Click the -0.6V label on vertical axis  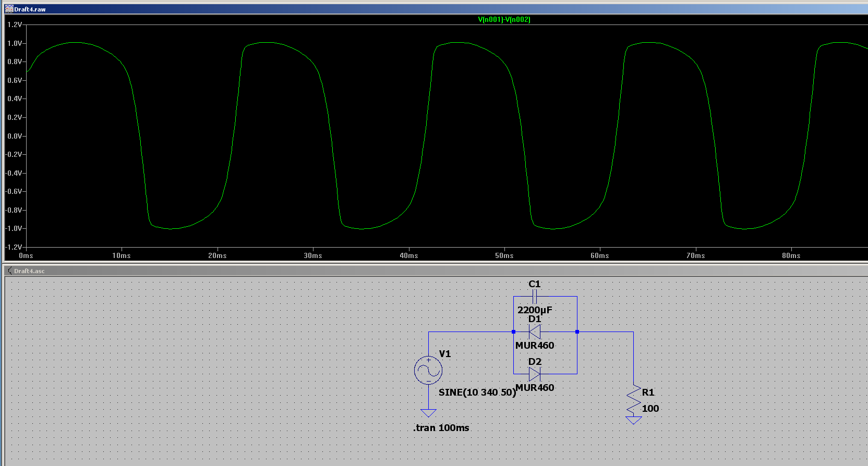coord(14,191)
